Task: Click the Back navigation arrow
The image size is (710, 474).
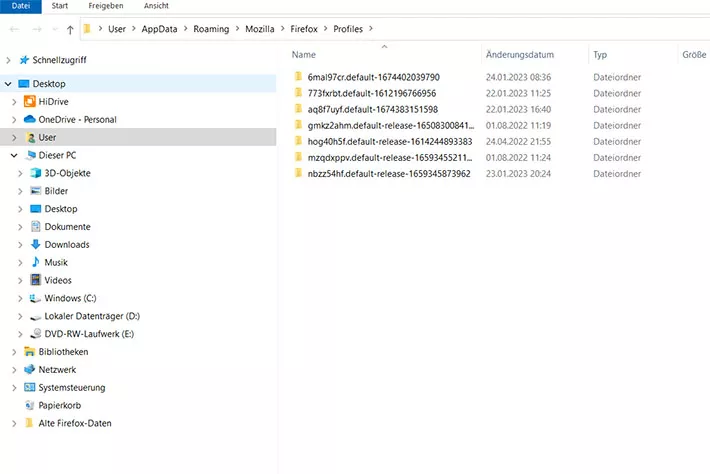Action: click(14, 30)
